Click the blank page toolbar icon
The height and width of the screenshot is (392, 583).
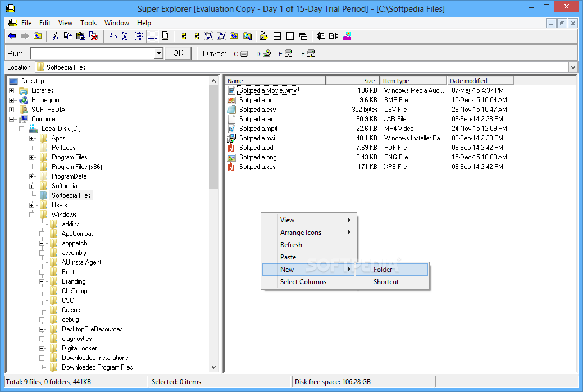[x=166, y=36]
